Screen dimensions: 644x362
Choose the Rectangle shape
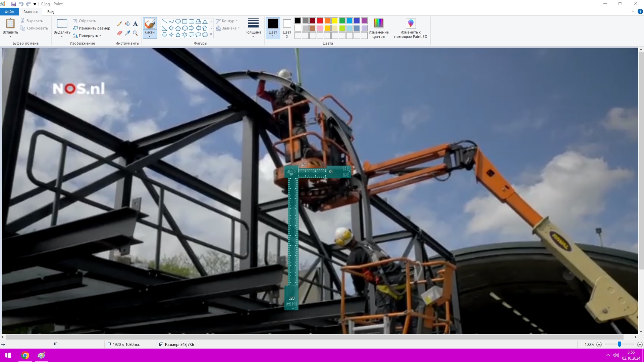click(185, 21)
